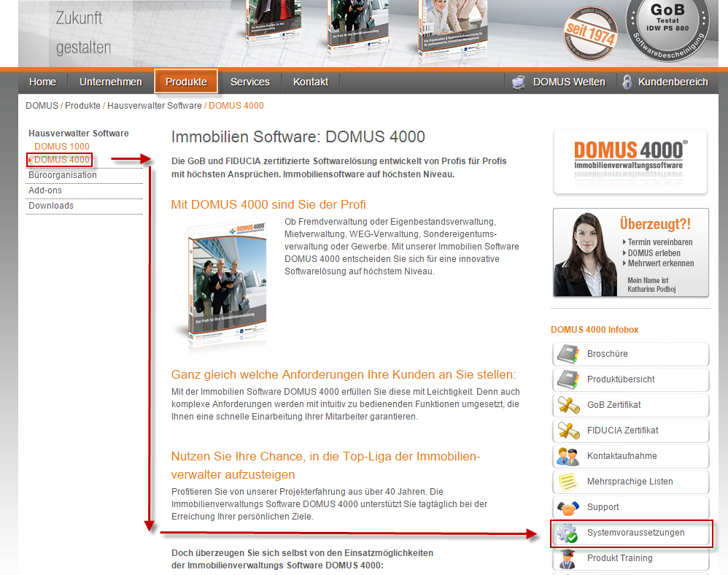Open the Support handshake icon

coord(568,508)
